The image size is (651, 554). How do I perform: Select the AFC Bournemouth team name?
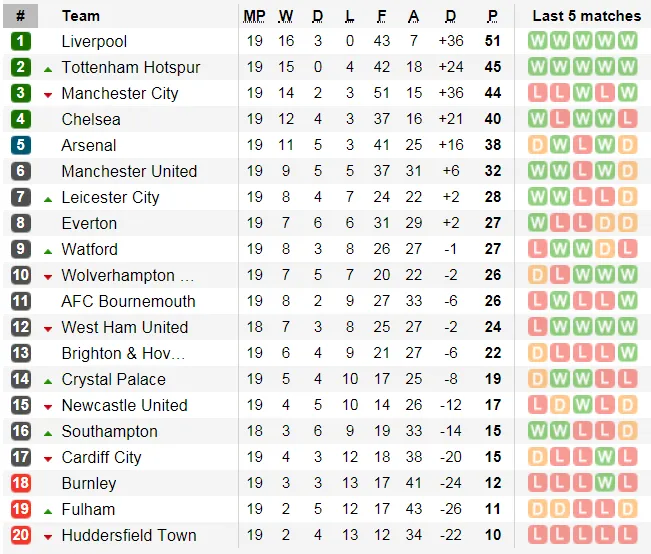tap(128, 301)
